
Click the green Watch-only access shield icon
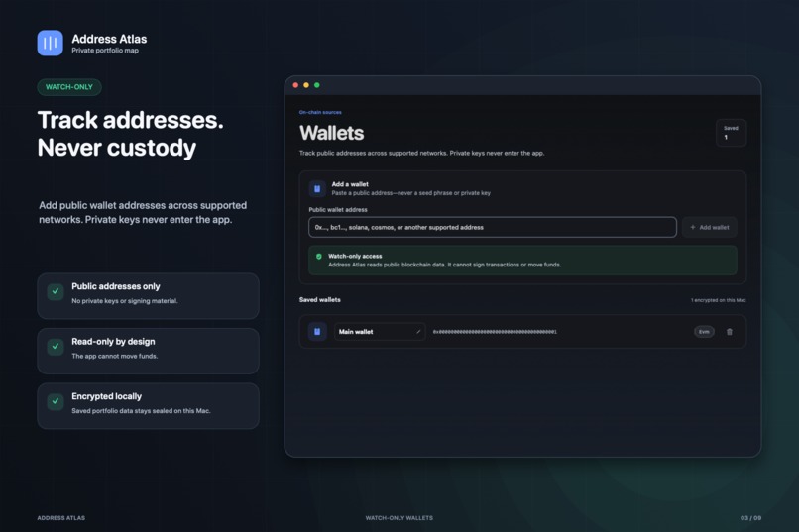[x=319, y=256]
